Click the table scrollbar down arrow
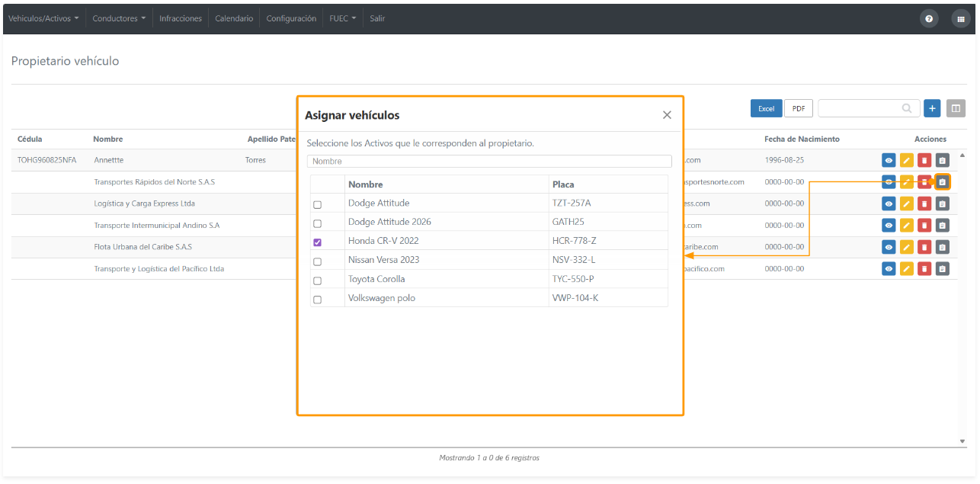Image resolution: width=980 pixels, height=484 pixels. click(x=962, y=441)
